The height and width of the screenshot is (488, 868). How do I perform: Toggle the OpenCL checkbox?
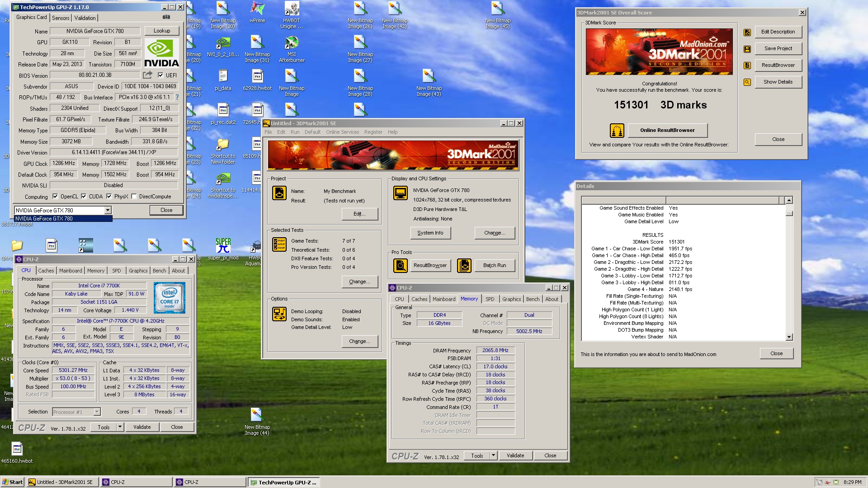tap(55, 197)
